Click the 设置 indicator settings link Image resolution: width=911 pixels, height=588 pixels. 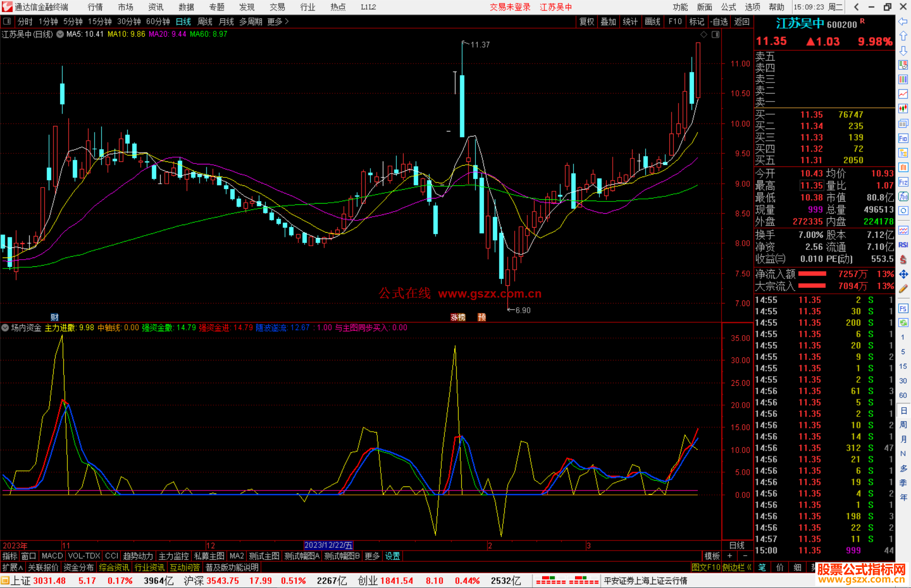pos(392,556)
